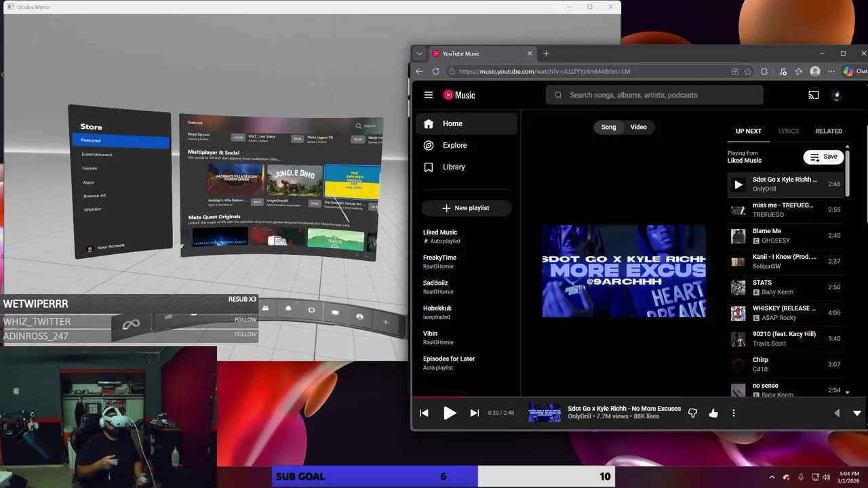868x488 pixels.
Task: Open the Habakkuk playlist
Action: 467,312
